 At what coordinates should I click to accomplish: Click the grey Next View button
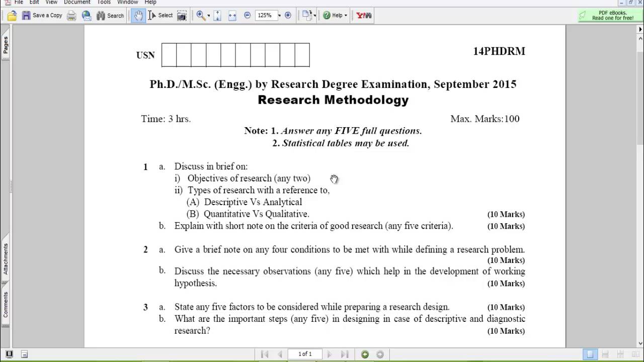pyautogui.click(x=380, y=354)
